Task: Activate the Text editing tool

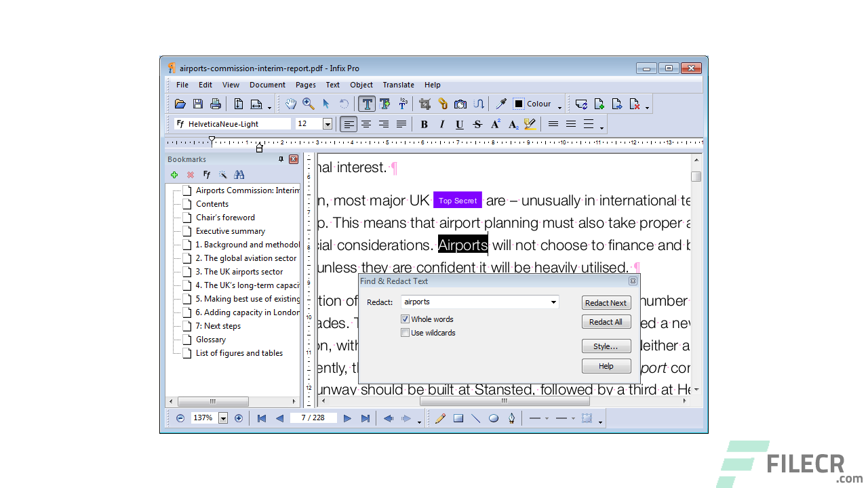Action: pos(367,103)
